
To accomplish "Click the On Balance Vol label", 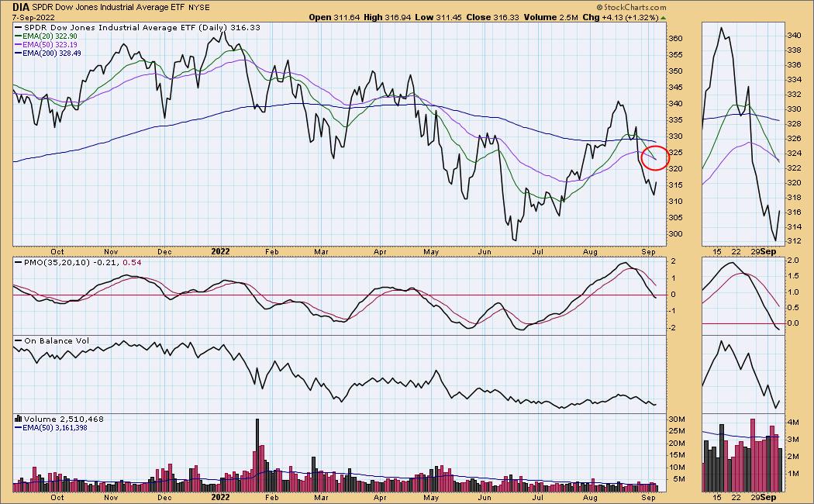I will 57,340.
